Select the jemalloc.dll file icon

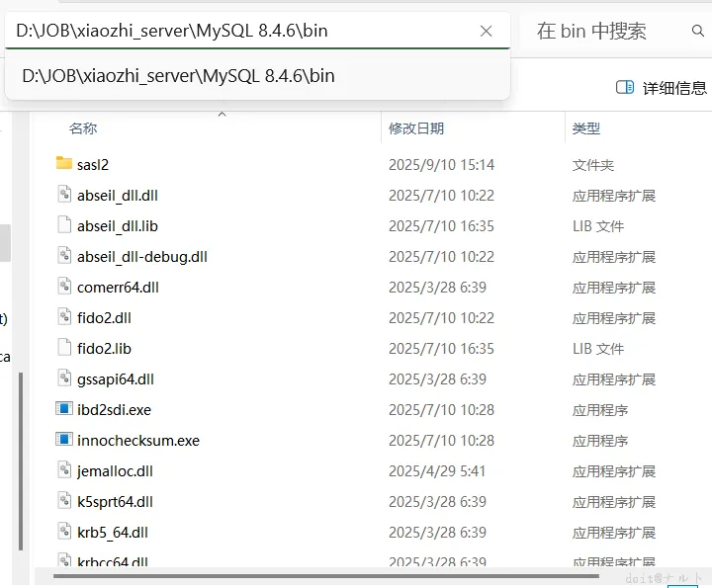pyautogui.click(x=64, y=470)
